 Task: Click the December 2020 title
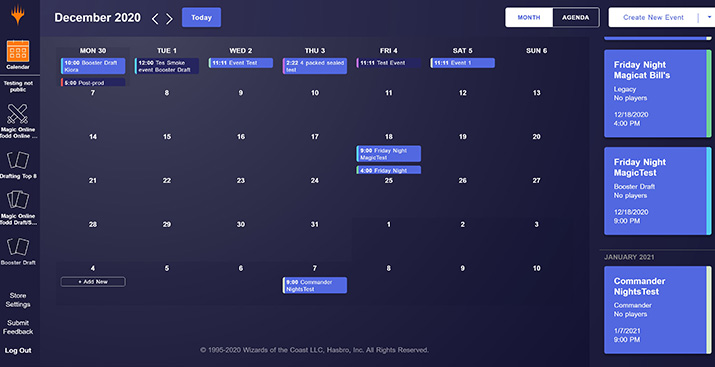[98, 18]
